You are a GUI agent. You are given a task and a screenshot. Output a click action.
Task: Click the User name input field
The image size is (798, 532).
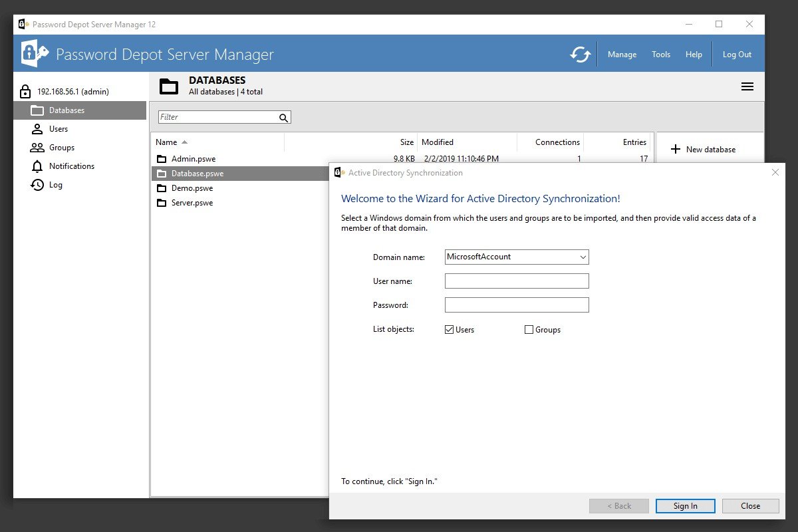(517, 281)
